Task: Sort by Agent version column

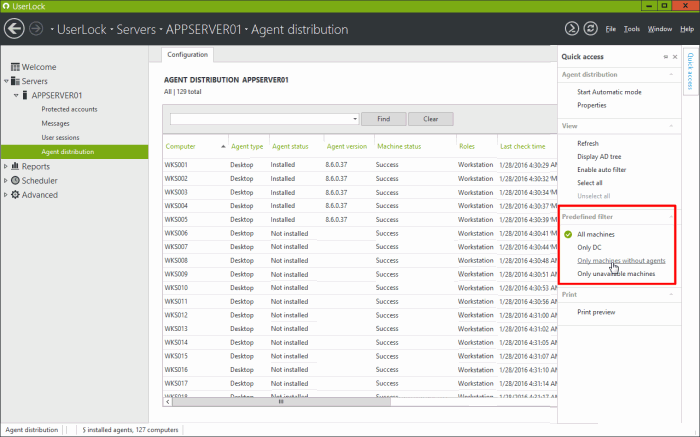Action: (x=346, y=146)
